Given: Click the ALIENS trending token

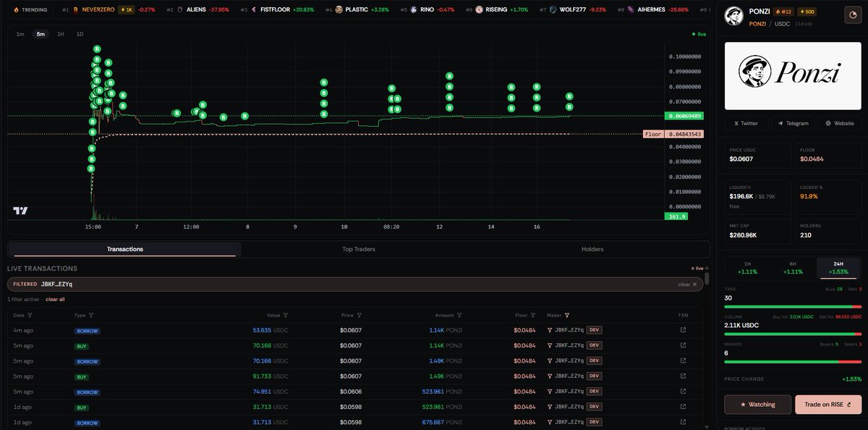Looking at the screenshot, I should pos(198,10).
